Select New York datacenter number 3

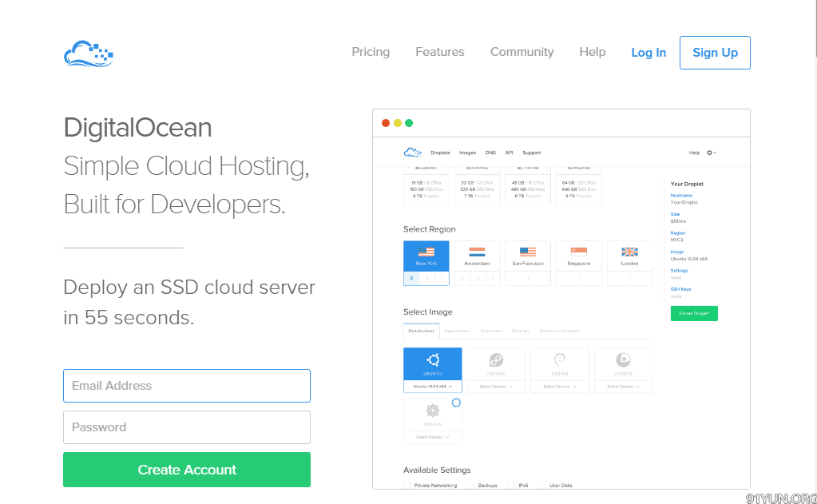point(411,279)
